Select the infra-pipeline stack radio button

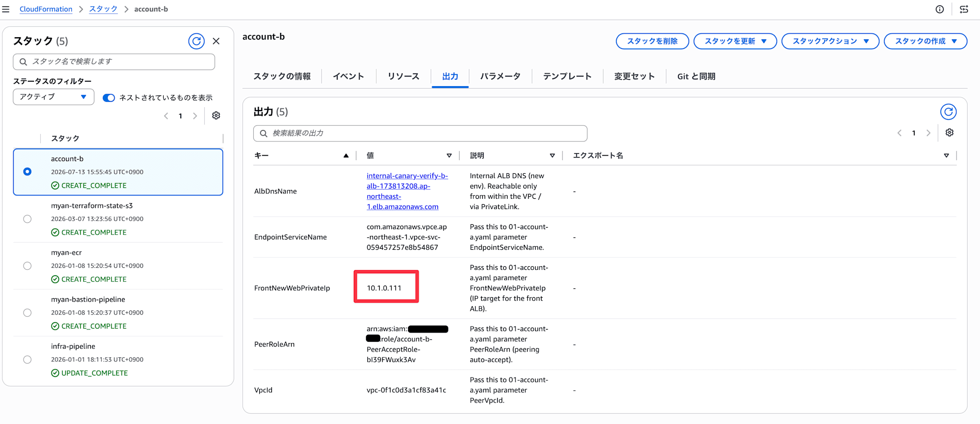point(27,360)
